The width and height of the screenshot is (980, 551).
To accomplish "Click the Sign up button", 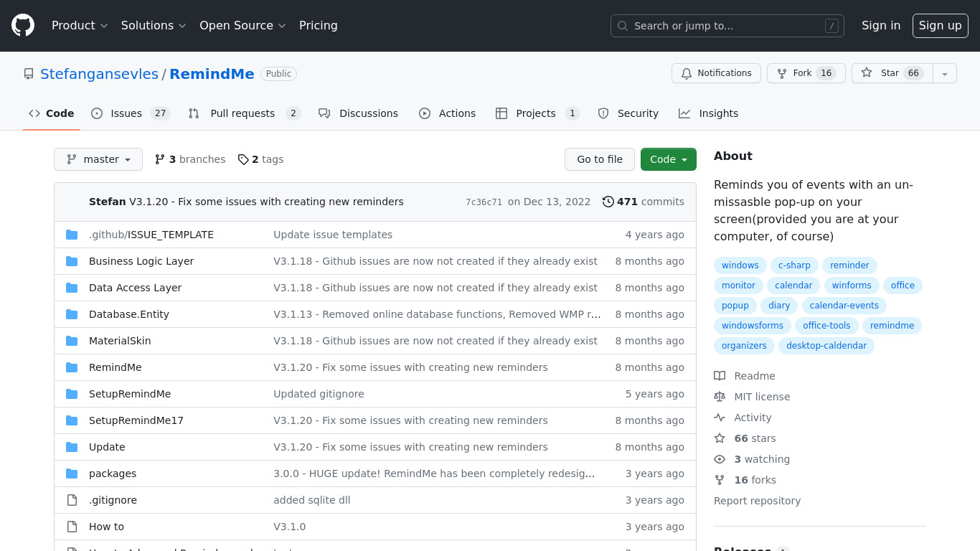I will tap(941, 26).
